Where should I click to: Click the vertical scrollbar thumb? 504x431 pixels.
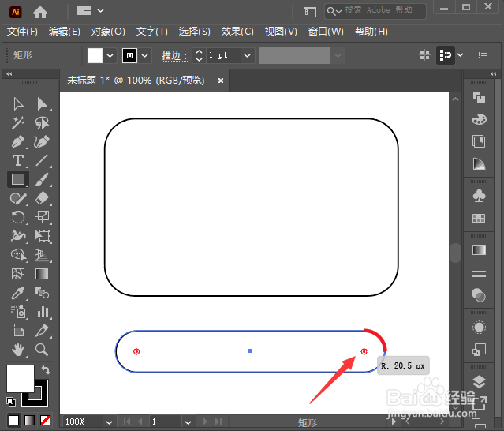[455, 253]
